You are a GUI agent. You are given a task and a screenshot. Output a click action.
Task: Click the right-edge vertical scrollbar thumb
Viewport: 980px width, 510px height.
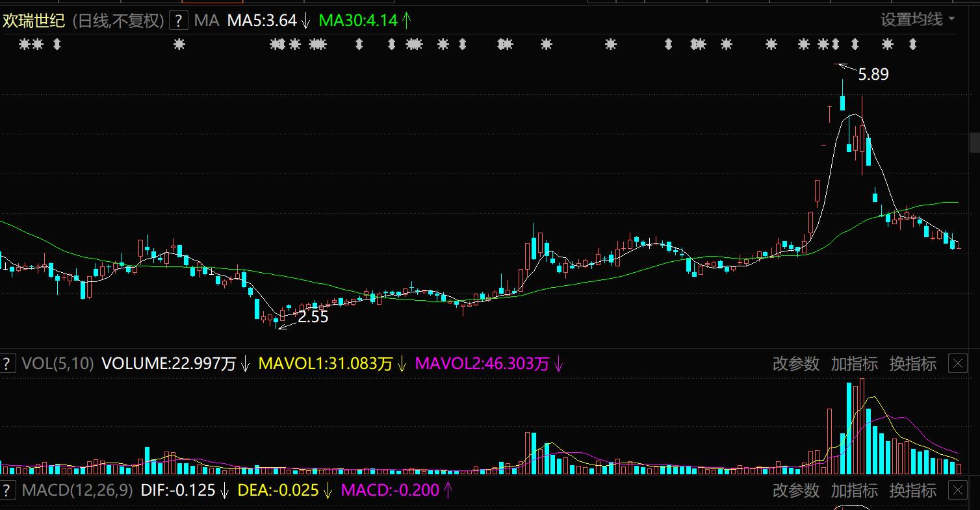(975, 142)
